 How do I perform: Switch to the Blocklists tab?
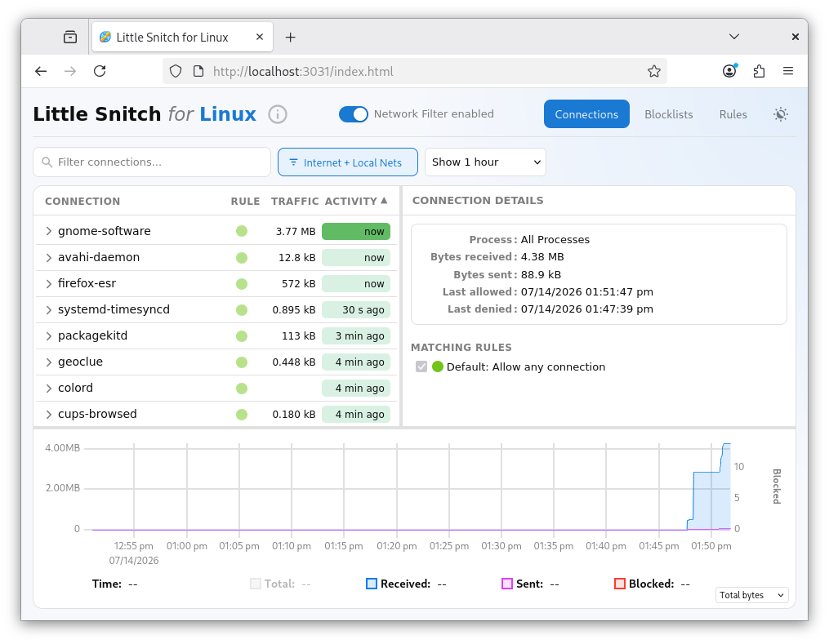(x=668, y=114)
